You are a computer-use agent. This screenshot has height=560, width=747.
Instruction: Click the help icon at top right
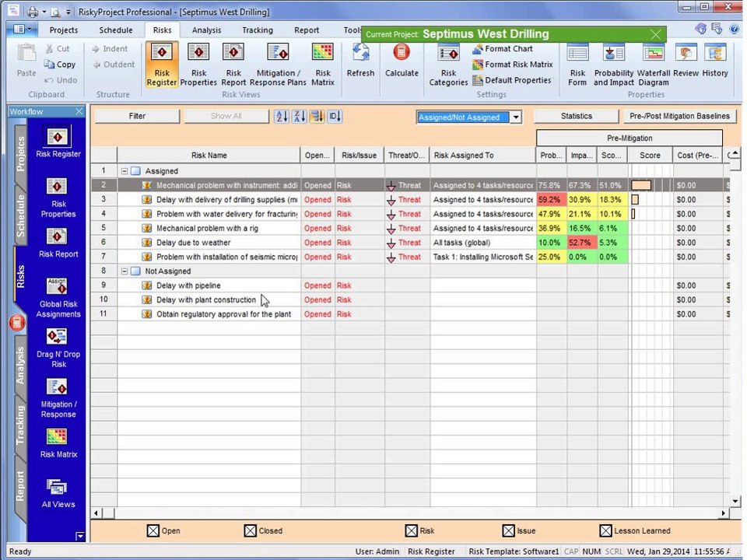(734, 30)
